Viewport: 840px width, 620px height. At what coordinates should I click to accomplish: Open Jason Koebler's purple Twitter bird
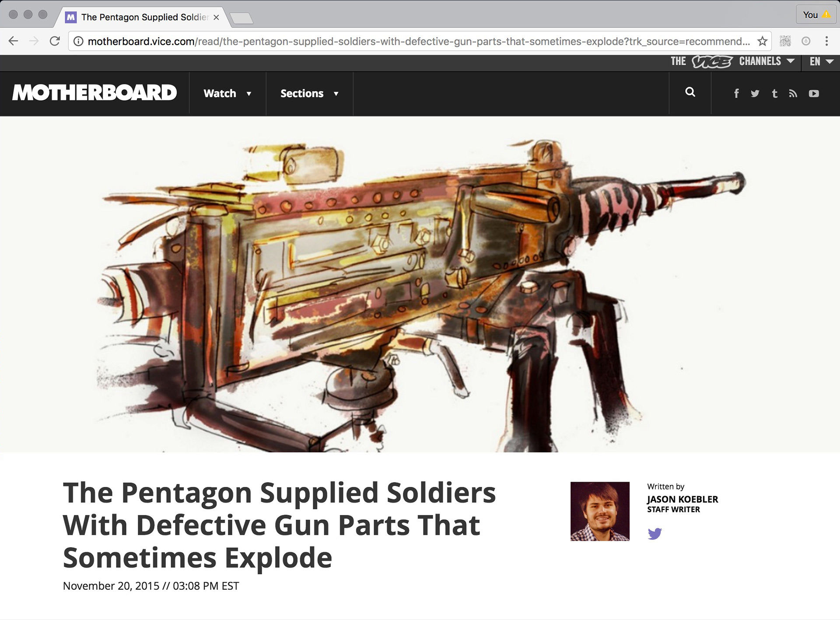point(655,533)
